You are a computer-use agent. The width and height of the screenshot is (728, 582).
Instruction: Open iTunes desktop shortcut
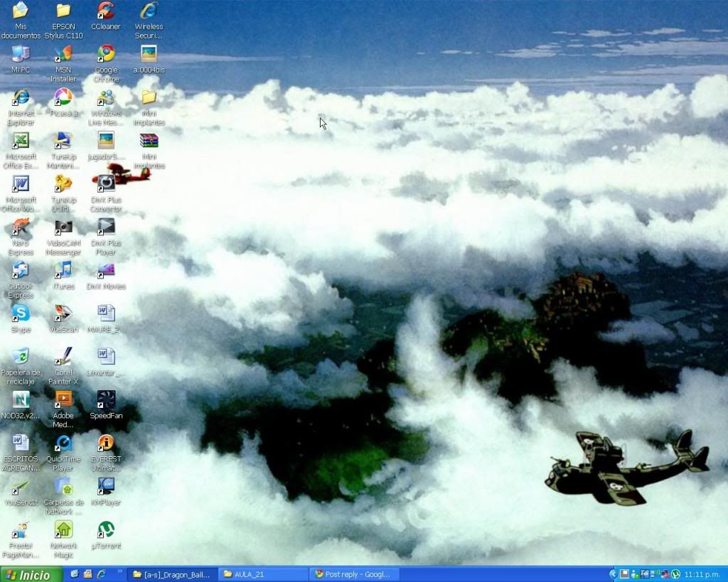click(x=63, y=271)
